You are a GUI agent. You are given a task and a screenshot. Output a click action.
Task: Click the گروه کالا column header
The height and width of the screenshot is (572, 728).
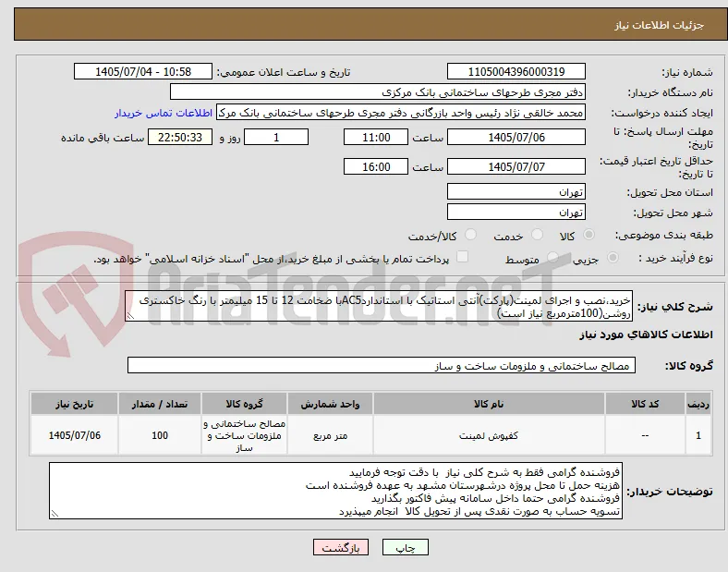pyautogui.click(x=244, y=404)
